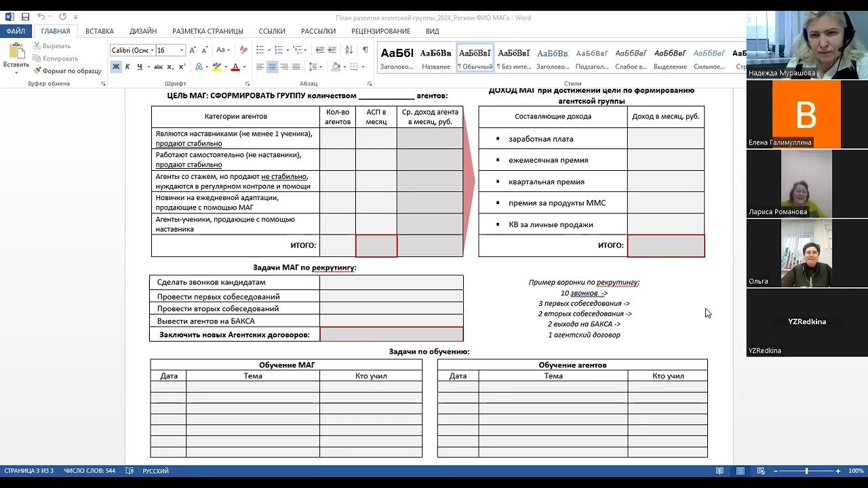Open the font size 16 dropdown
Image resolution: width=868 pixels, height=488 pixels.
(182, 50)
